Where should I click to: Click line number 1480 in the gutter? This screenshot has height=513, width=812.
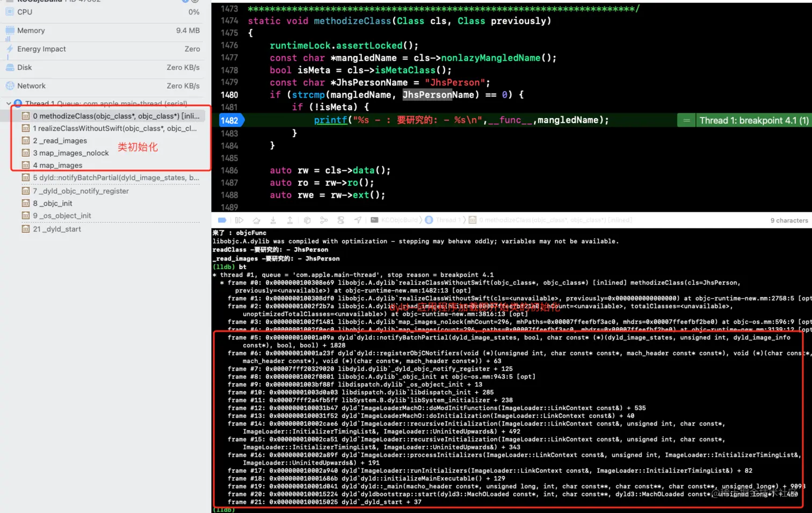tap(229, 95)
